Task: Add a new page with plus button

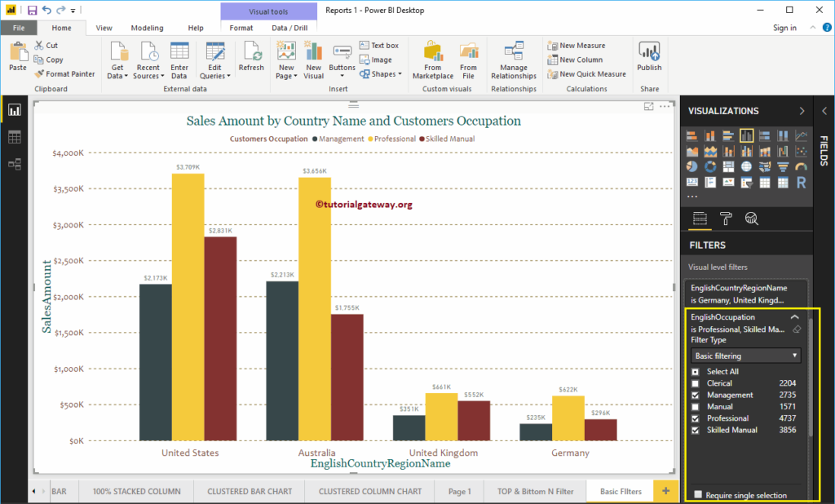Action: click(x=665, y=491)
